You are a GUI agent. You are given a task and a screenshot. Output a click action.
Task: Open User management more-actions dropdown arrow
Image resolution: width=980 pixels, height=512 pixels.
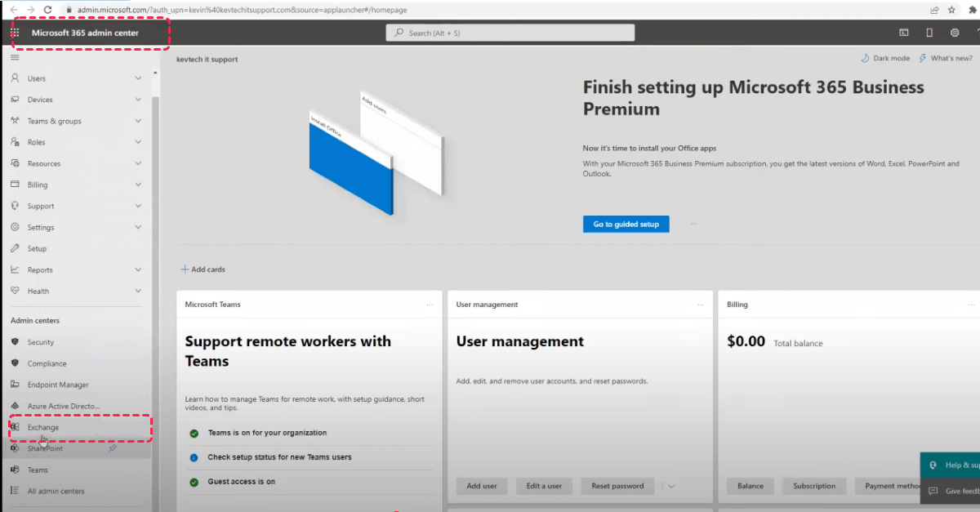[x=671, y=486]
